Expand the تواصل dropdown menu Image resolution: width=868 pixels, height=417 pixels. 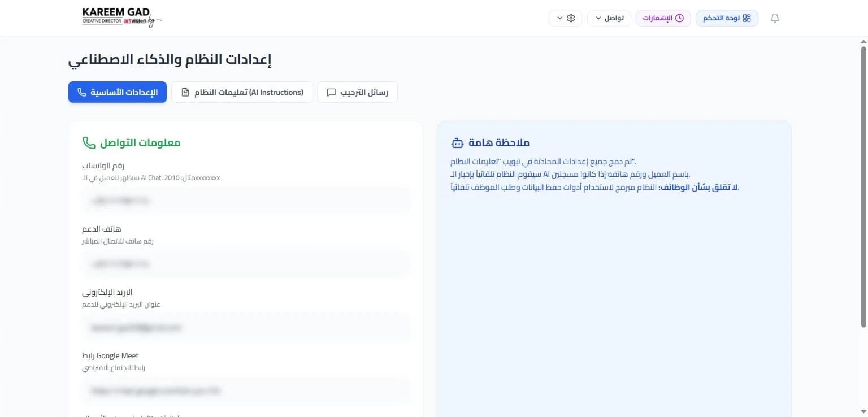[x=609, y=18]
